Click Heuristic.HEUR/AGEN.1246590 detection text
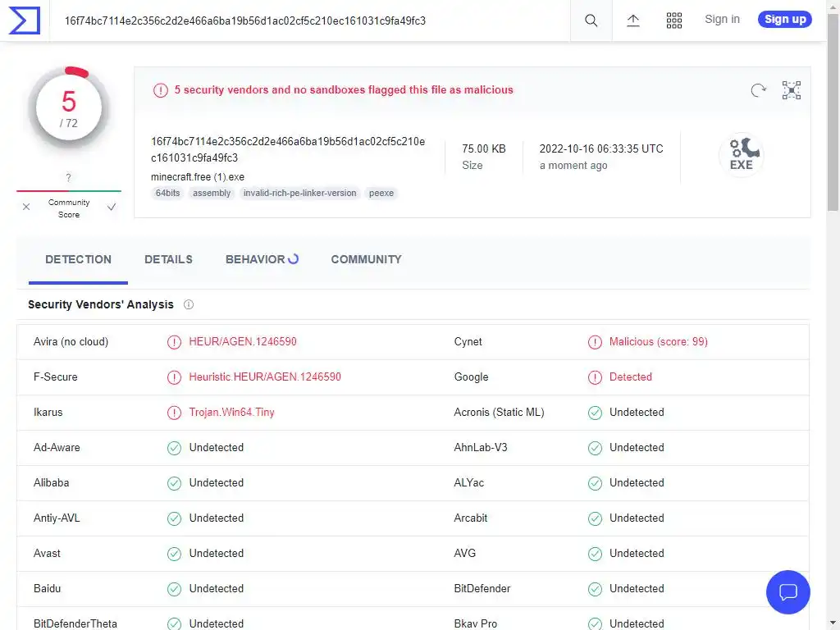This screenshot has height=630, width=840. [x=265, y=377]
